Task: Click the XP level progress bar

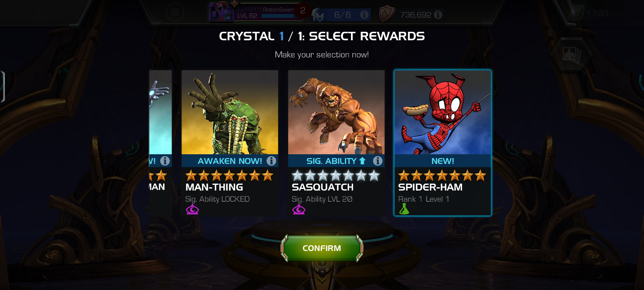Action: [278, 16]
